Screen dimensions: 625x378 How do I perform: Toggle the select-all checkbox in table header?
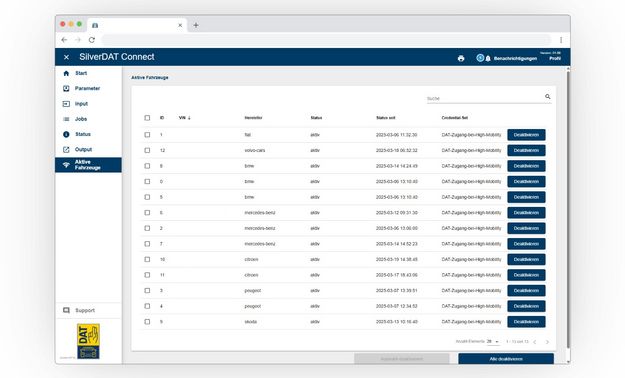point(147,118)
